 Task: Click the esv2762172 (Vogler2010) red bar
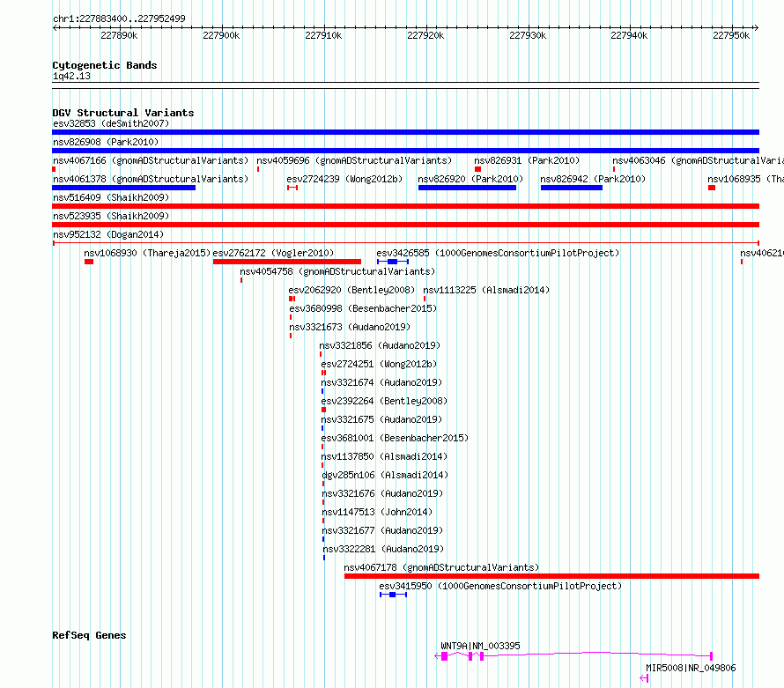pos(287,262)
